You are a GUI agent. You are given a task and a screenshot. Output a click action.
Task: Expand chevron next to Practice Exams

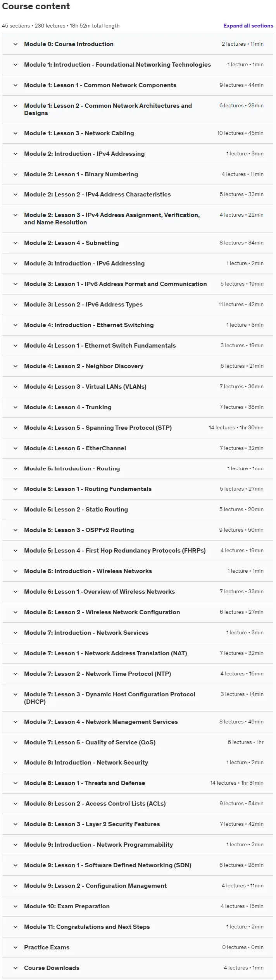(16, 947)
